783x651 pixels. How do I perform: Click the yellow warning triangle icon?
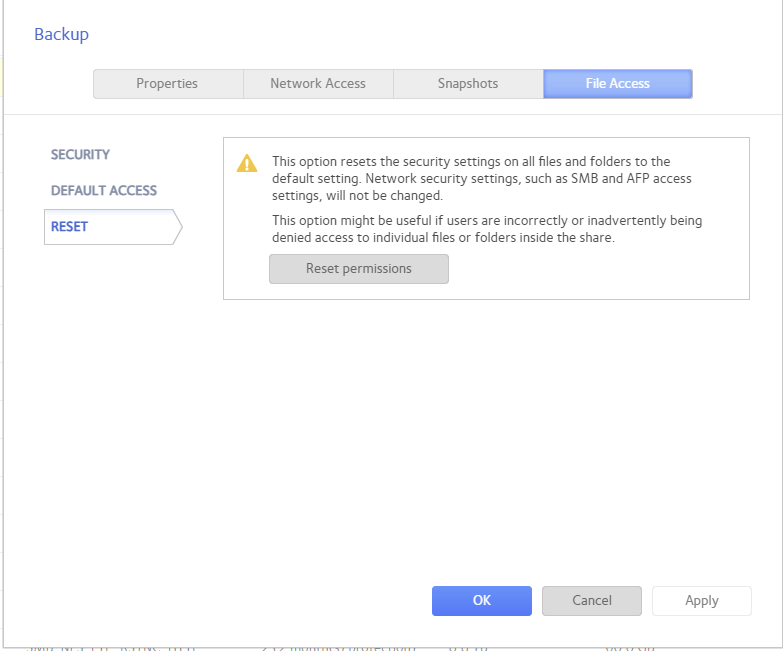click(246, 164)
